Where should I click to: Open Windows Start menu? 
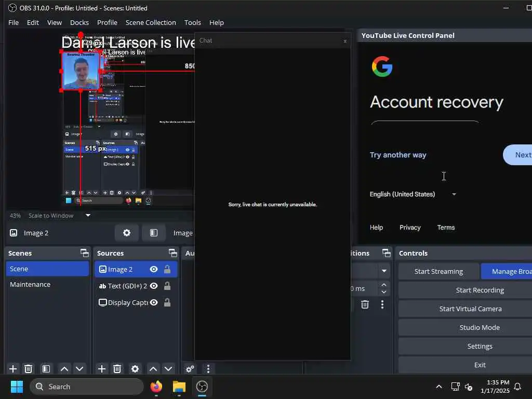17,387
